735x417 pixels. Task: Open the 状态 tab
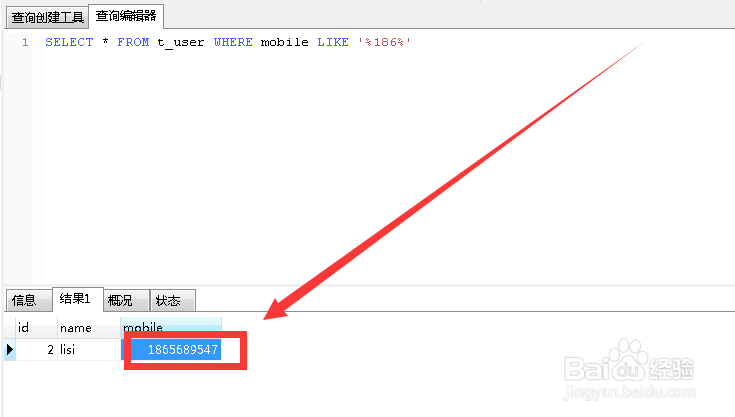pyautogui.click(x=172, y=300)
